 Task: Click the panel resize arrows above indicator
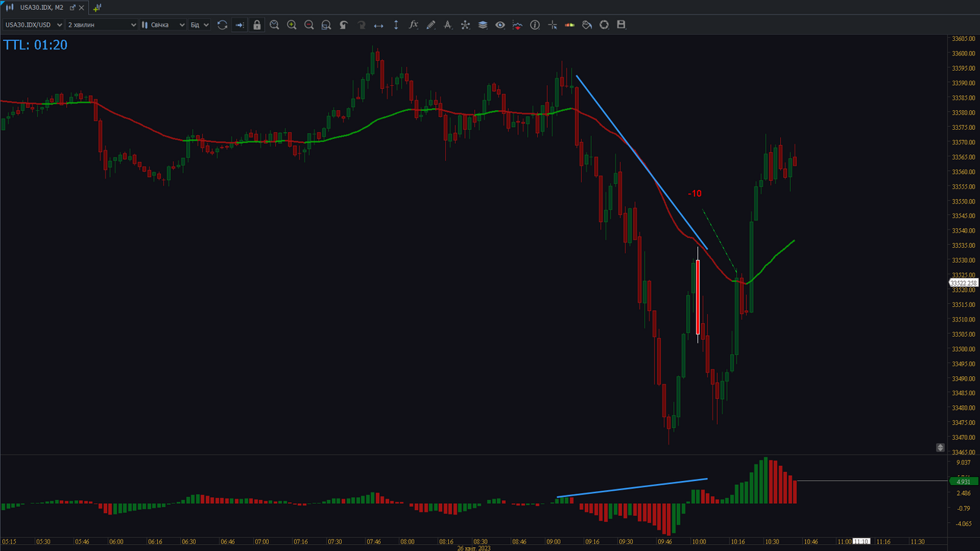pos(940,448)
